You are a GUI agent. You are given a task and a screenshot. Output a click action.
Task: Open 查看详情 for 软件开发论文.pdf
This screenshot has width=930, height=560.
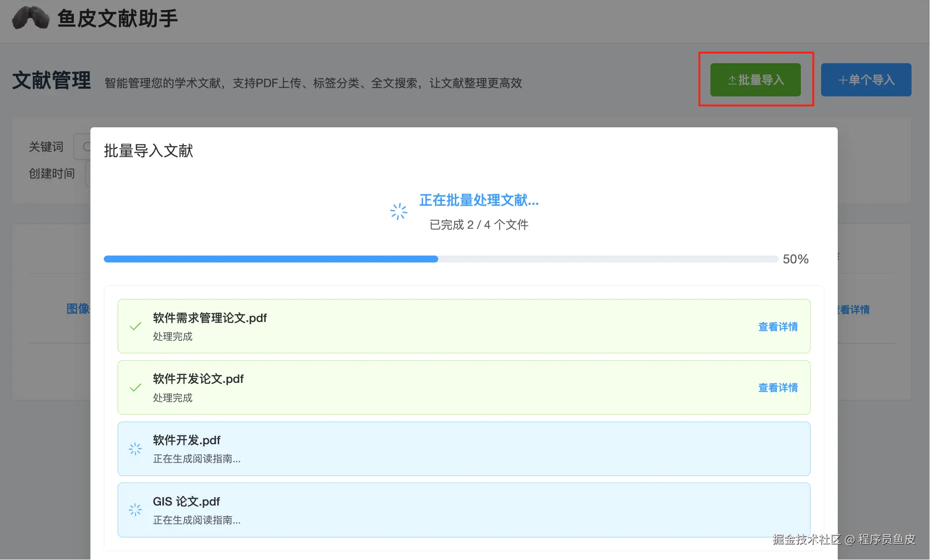tap(778, 388)
